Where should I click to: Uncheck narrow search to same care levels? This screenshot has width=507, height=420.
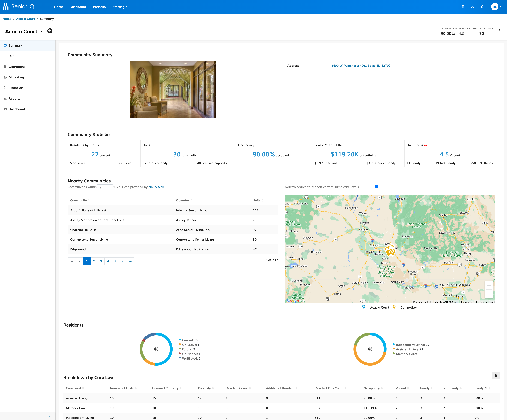tap(377, 187)
